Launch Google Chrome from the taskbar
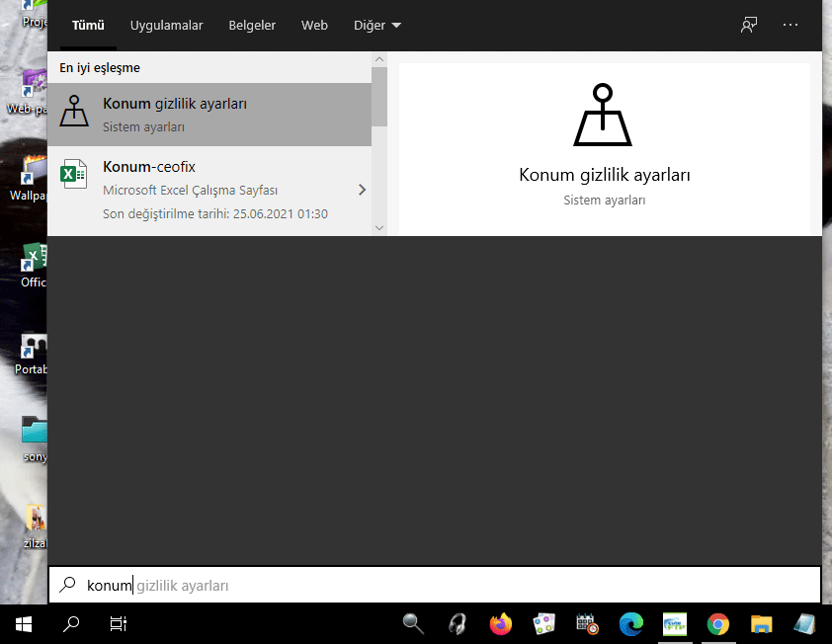The image size is (832, 644). click(718, 624)
